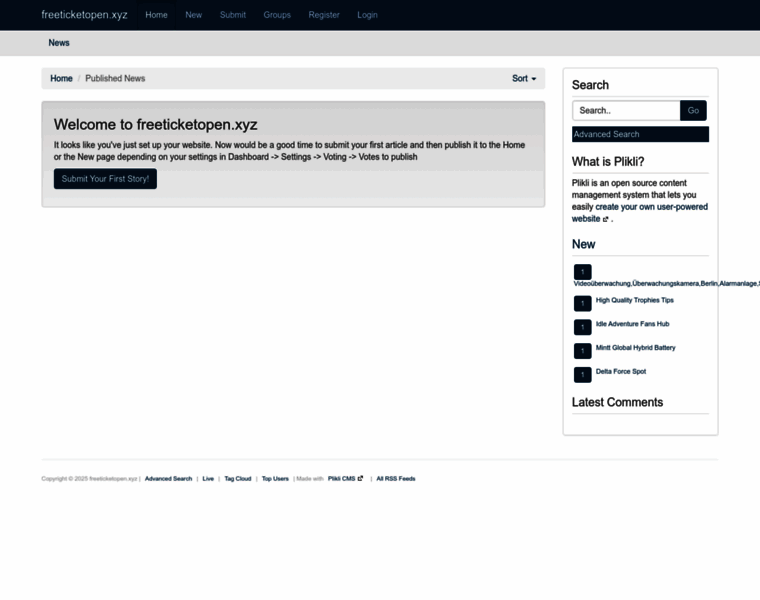Go to the Home nav item
The width and height of the screenshot is (760, 600).
point(156,15)
